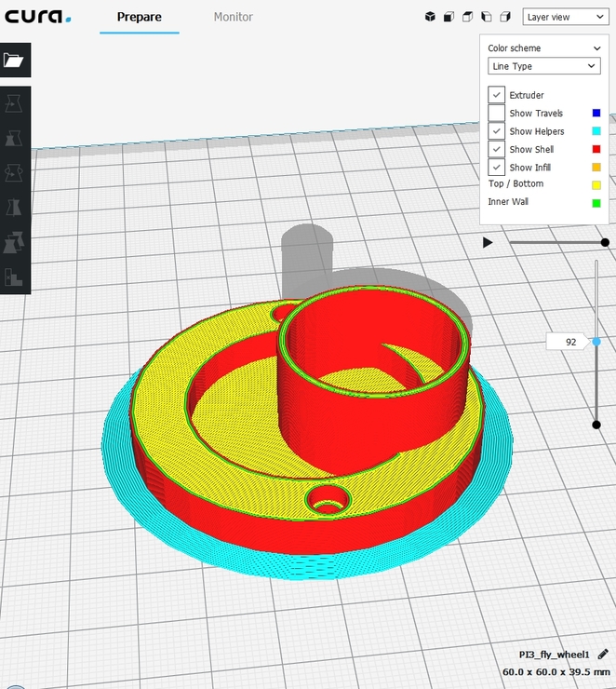The image size is (616, 689).
Task: Select the Move tool in sidebar
Action: 14,103
